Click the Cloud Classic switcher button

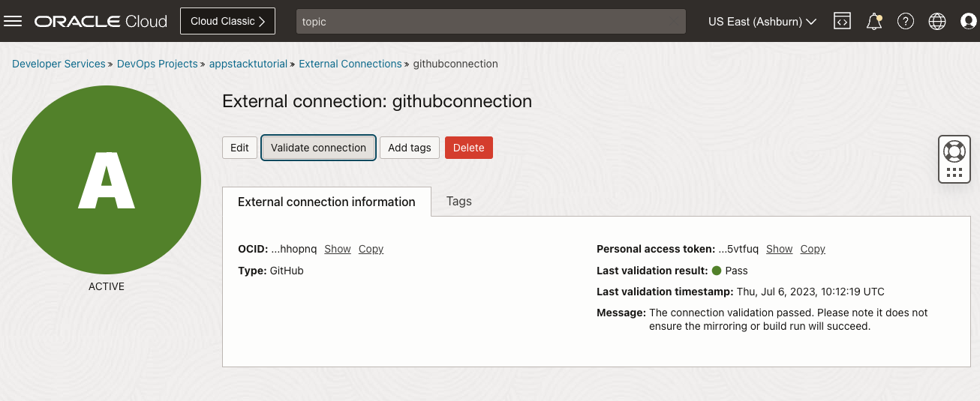(227, 21)
